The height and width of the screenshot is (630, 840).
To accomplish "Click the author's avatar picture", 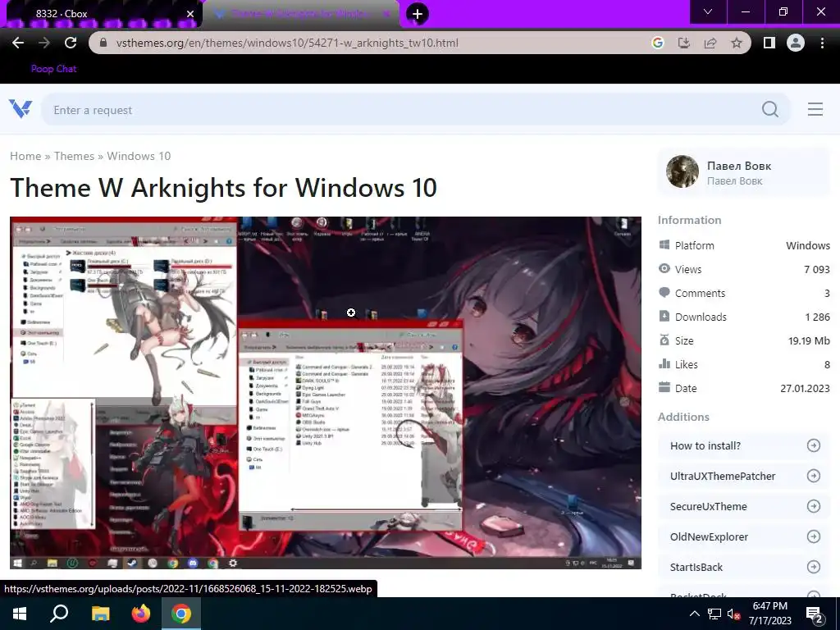I will (x=682, y=171).
